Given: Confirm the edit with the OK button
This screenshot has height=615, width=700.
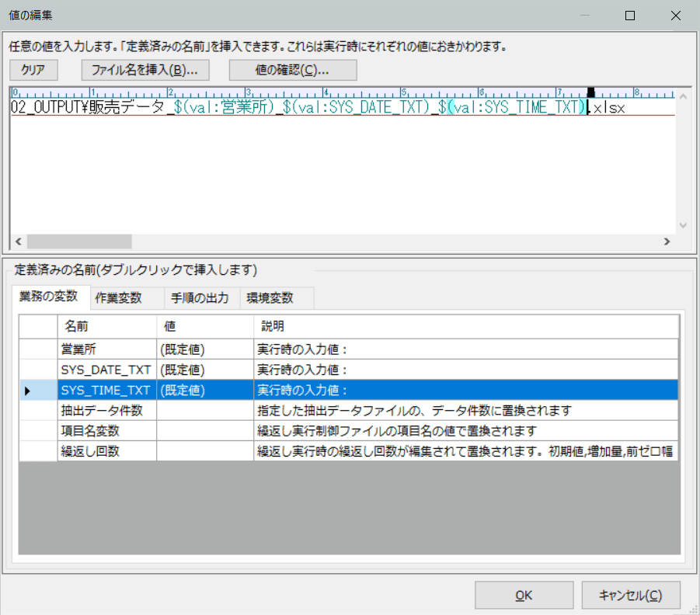Looking at the screenshot, I should point(524,596).
